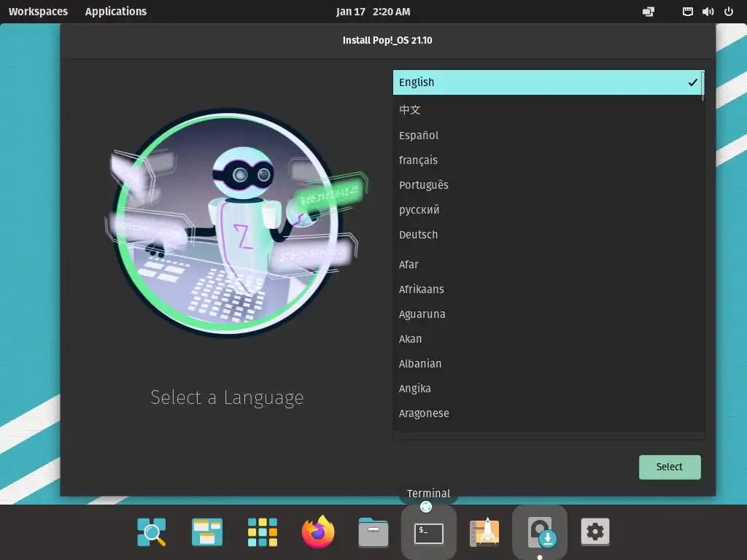The height and width of the screenshot is (560, 747).
Task: Choose Aguaruna from the language list
Action: [x=547, y=314]
